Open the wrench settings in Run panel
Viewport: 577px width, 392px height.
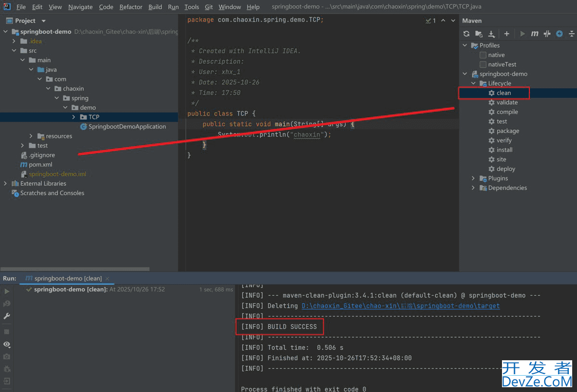(x=7, y=316)
